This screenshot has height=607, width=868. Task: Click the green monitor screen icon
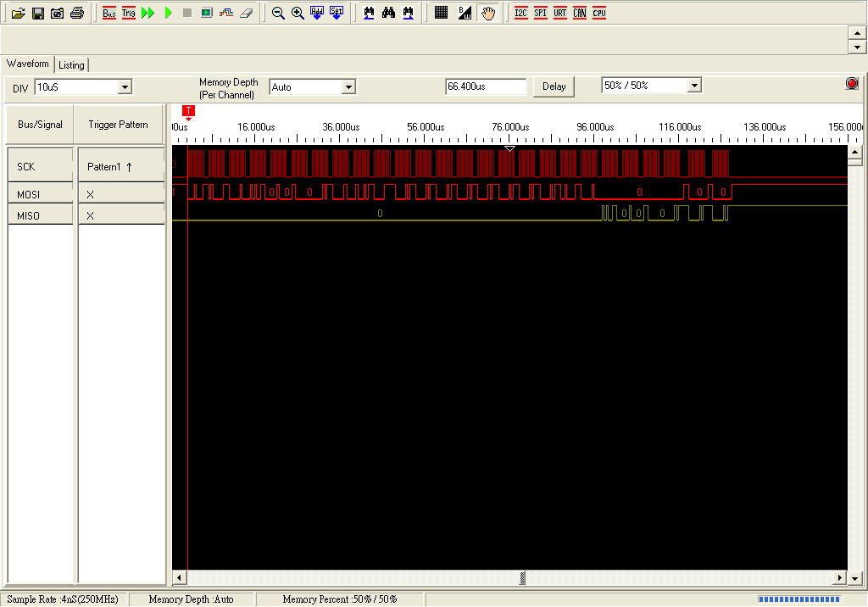(x=207, y=14)
